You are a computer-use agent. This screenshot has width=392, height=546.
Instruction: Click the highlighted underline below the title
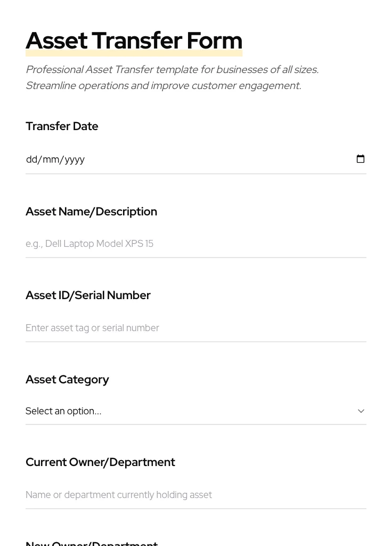(x=134, y=53)
